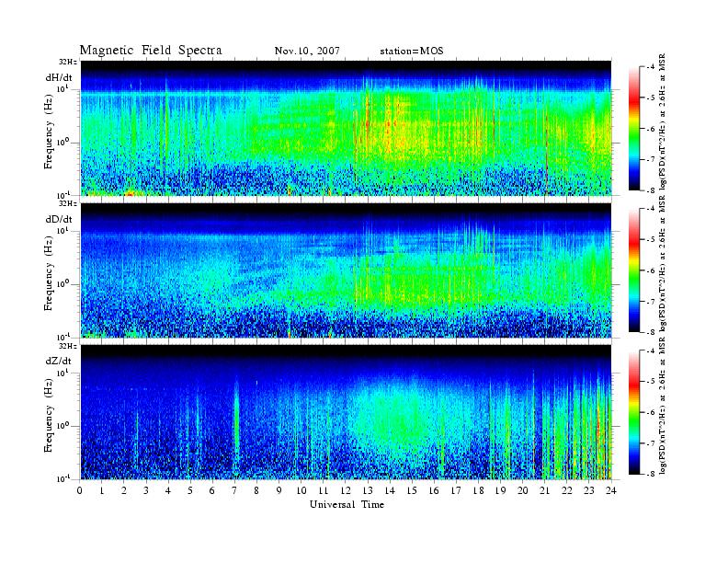This screenshot has width=728, height=563.
Task: Click hour "10" on the time axis
Action: click(x=301, y=490)
